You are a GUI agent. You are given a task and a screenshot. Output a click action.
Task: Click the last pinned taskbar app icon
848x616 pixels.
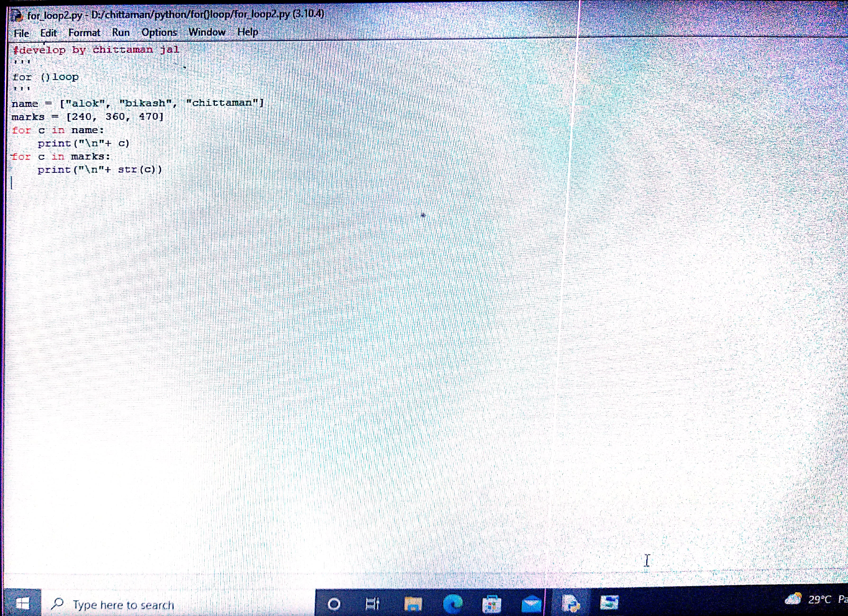609,602
